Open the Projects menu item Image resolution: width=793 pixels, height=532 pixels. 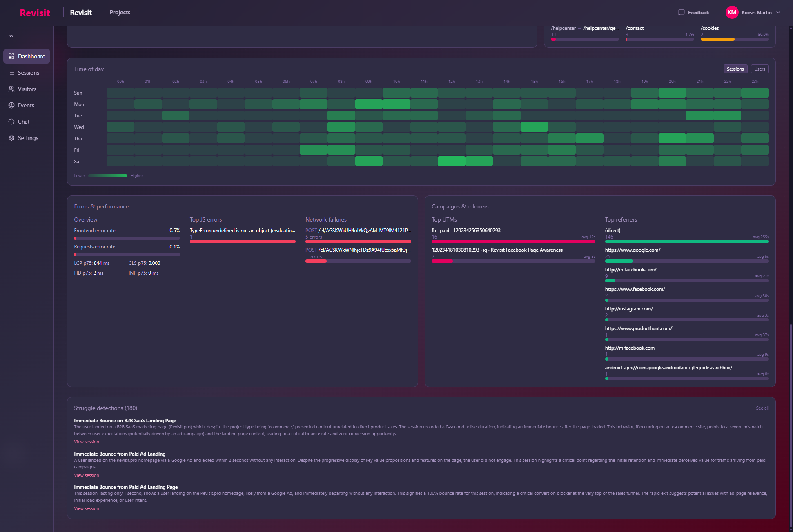[120, 12]
